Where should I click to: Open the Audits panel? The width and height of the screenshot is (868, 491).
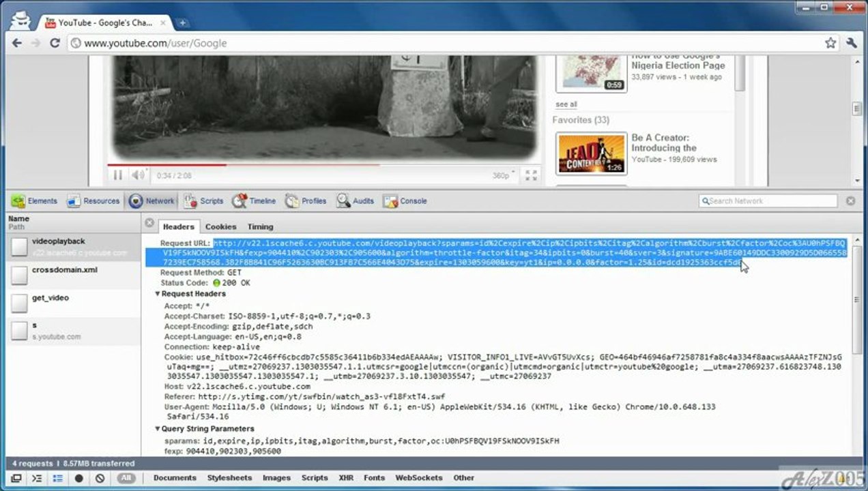click(355, 201)
